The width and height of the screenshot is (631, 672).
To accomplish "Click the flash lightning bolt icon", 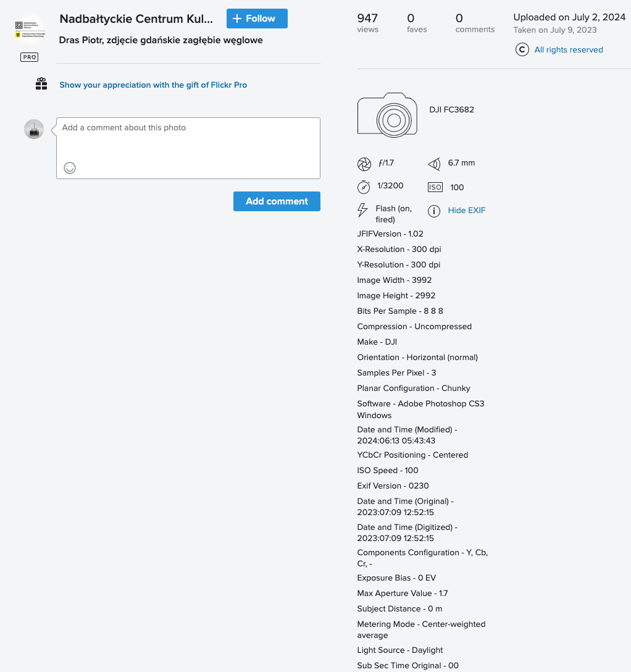I will tap(363, 211).
